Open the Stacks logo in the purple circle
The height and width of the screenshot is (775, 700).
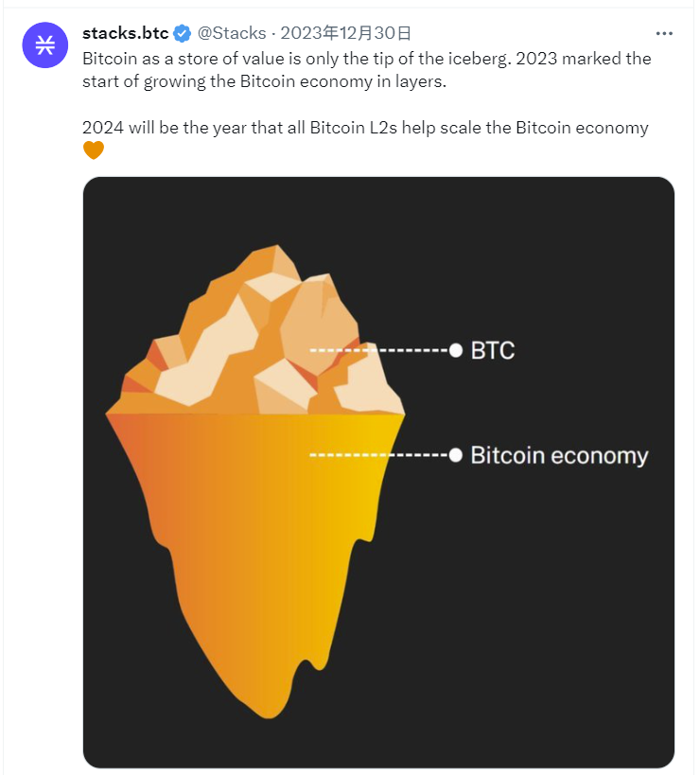pyautogui.click(x=44, y=44)
